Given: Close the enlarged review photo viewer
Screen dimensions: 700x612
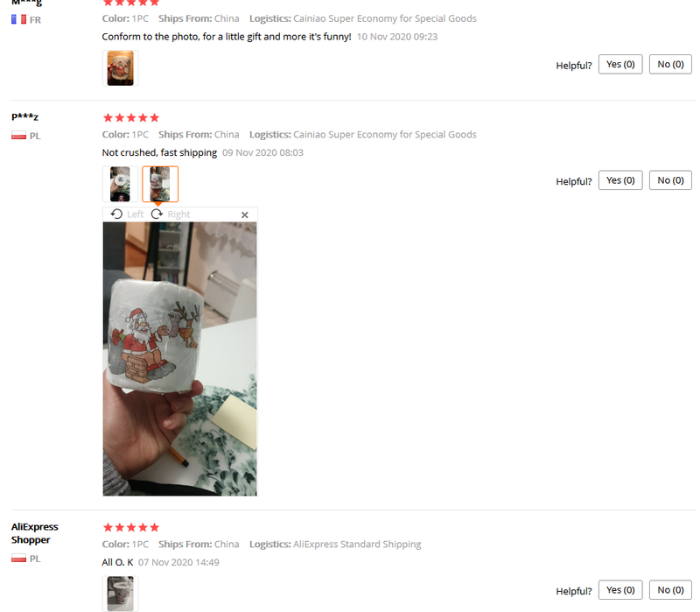Looking at the screenshot, I should pos(245,215).
